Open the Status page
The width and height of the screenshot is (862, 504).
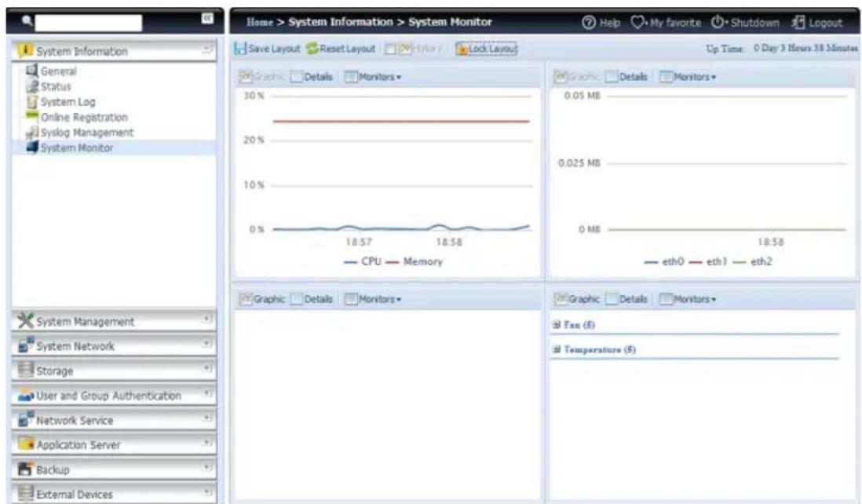tap(56, 87)
